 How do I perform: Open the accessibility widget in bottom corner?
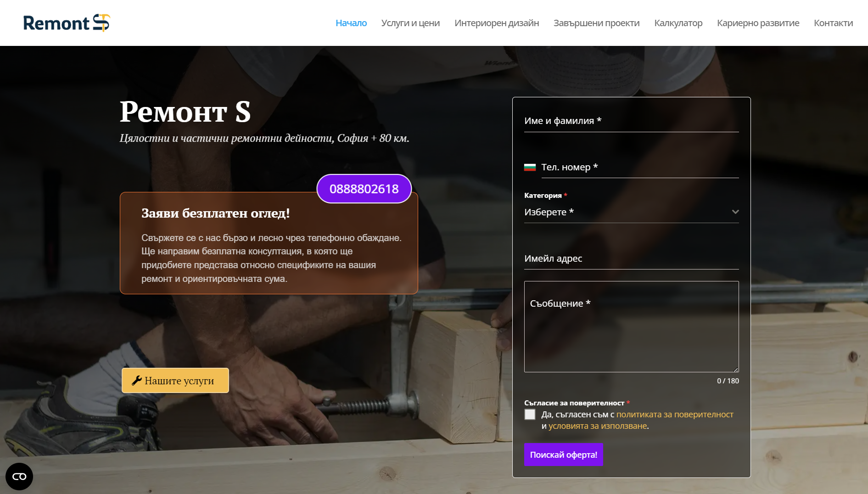[19, 477]
